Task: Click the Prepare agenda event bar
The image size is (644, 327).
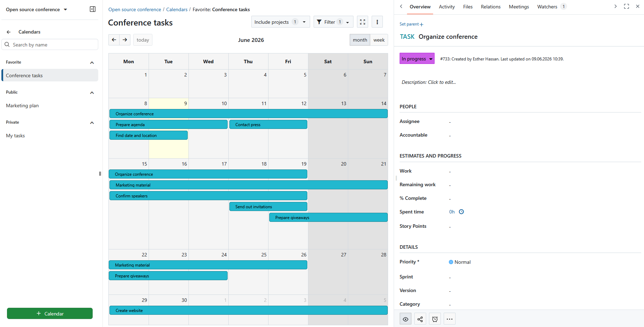Action: [169, 124]
